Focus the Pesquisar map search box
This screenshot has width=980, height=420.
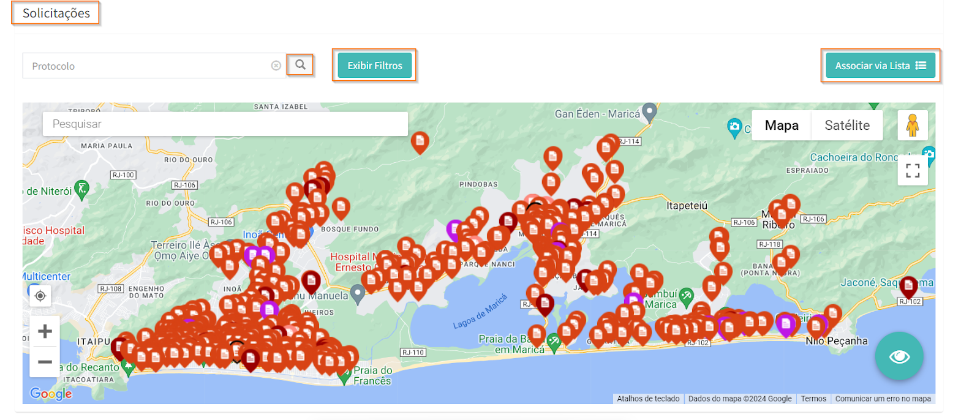pos(225,124)
